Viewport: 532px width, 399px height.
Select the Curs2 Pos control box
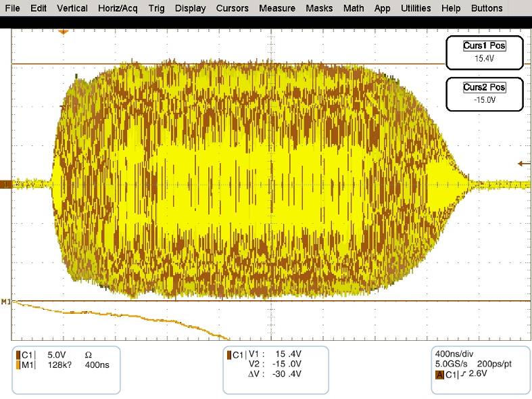pos(484,93)
